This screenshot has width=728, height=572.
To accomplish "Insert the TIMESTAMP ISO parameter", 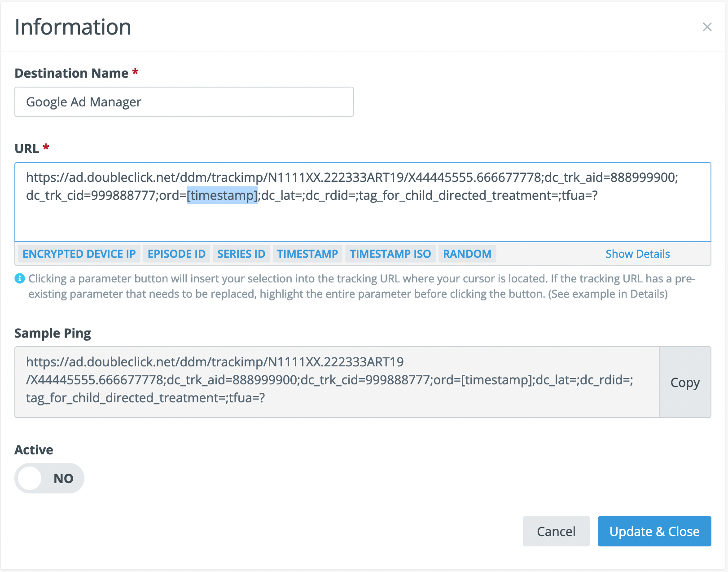I will pos(390,254).
